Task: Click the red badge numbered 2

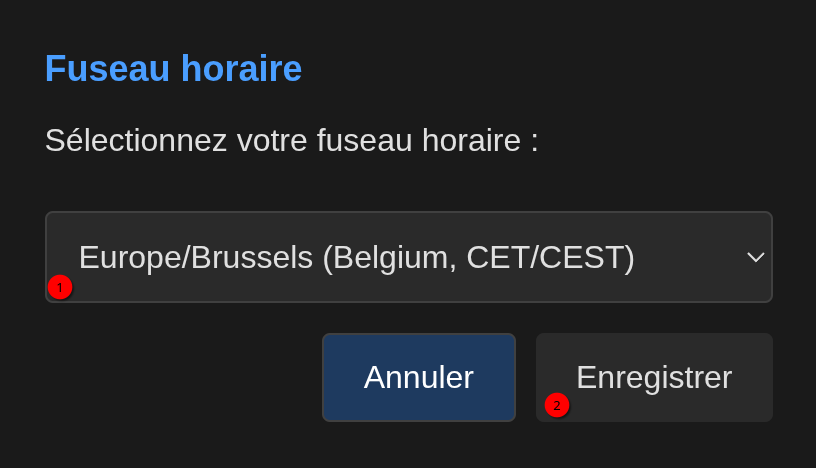Action: 557,405
